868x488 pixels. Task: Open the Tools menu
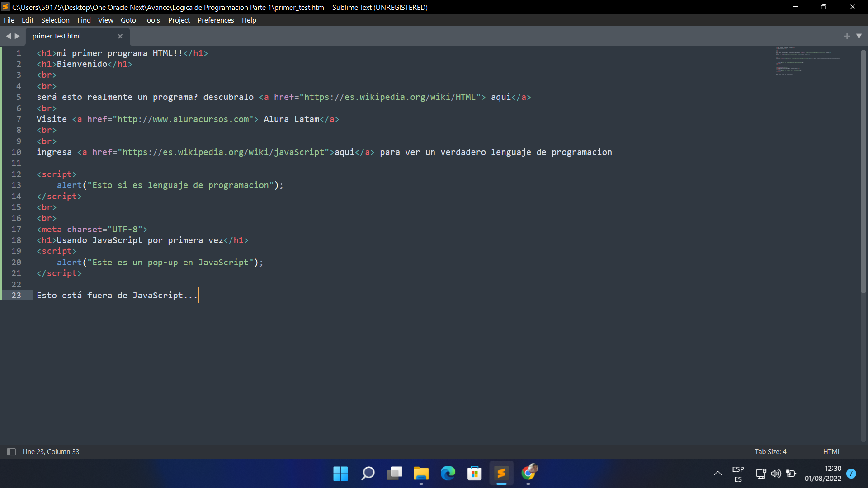click(x=152, y=20)
